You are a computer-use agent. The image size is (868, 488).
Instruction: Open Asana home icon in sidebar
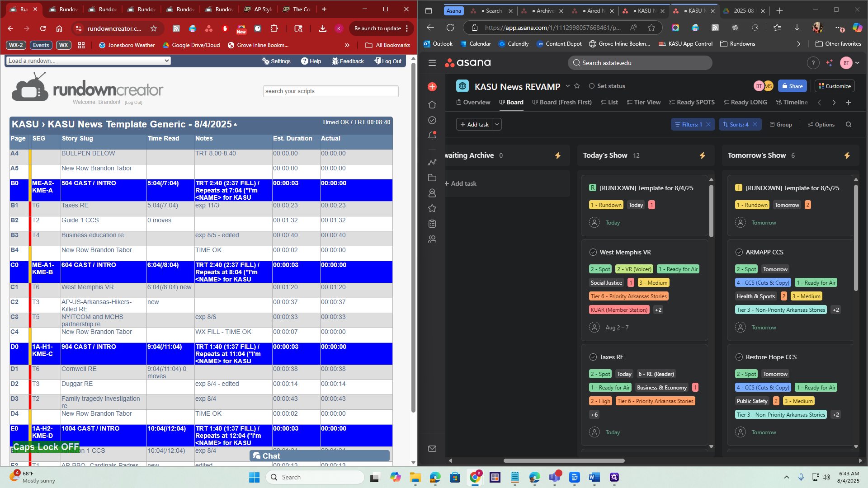(x=432, y=105)
